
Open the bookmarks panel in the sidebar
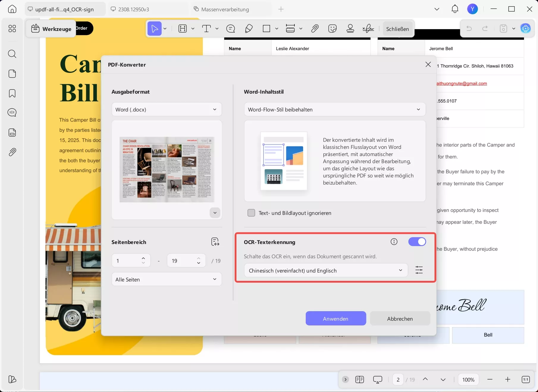[12, 93]
